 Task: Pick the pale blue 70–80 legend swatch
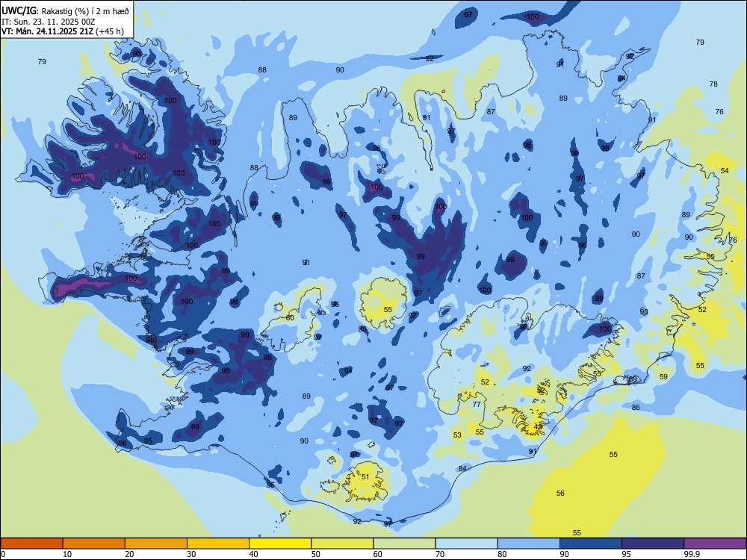466,544
